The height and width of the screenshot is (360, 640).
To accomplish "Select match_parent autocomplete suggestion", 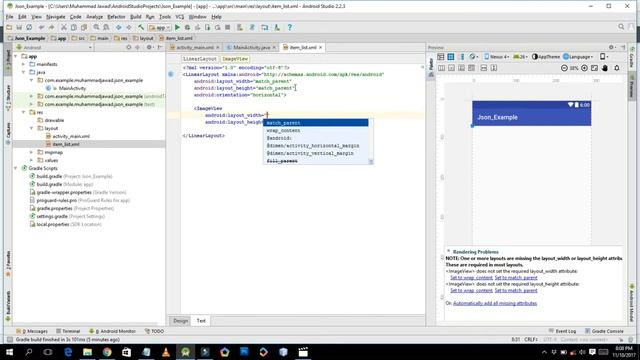I will [x=316, y=123].
